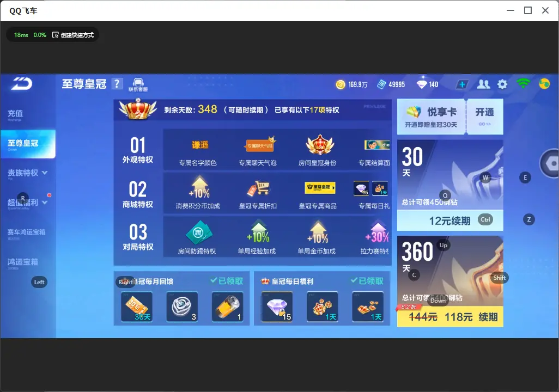Select the 至尊皇冠 sidebar tab

(x=28, y=144)
